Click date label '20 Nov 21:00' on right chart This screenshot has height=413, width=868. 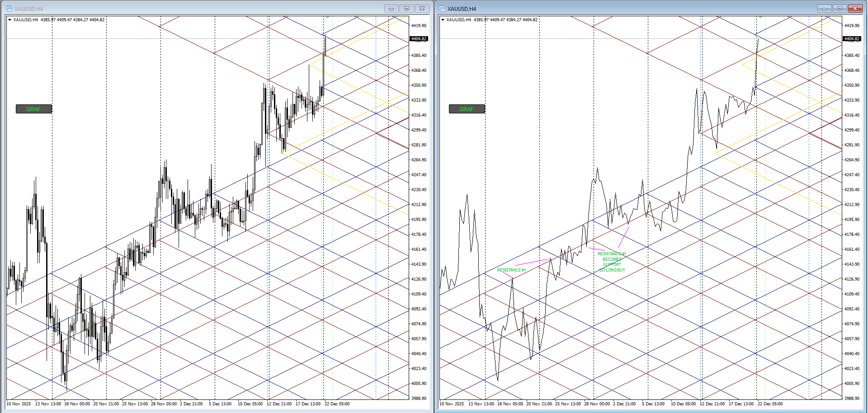[x=539, y=404]
